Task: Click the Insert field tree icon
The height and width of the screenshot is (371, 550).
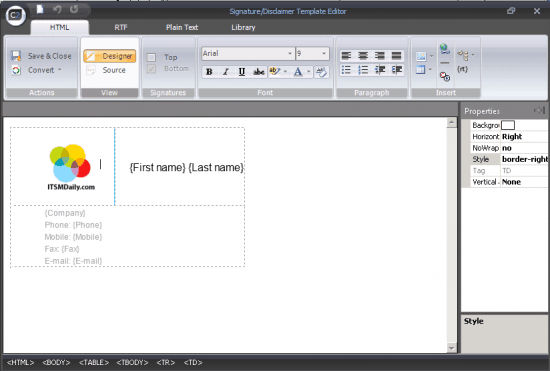Action: [463, 55]
